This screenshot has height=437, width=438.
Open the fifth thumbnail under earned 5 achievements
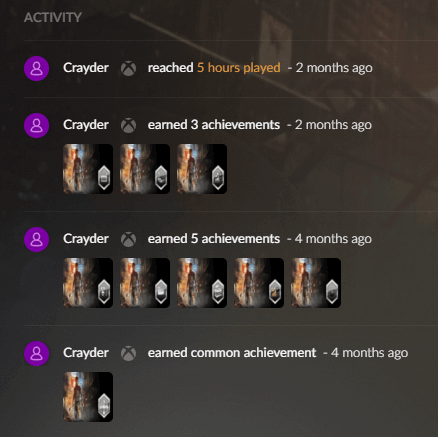coord(316,283)
